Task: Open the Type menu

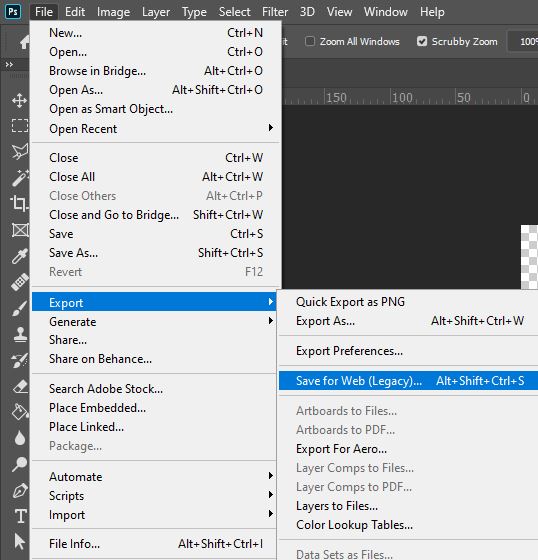Action: point(194,12)
